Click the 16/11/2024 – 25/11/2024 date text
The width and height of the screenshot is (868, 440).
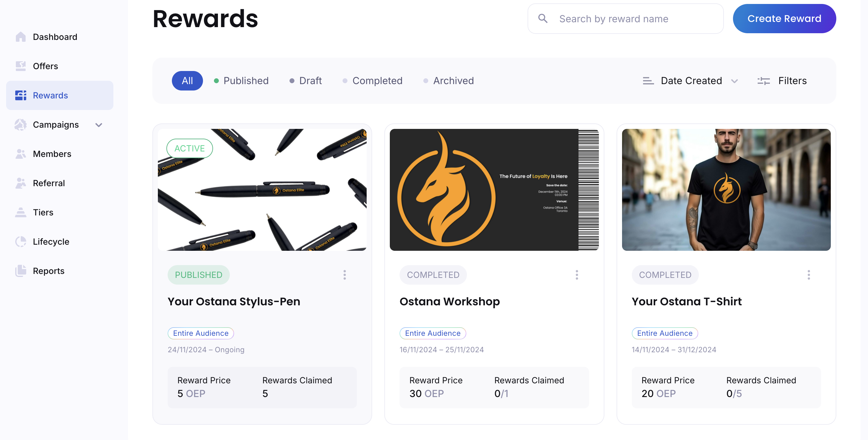pos(441,350)
